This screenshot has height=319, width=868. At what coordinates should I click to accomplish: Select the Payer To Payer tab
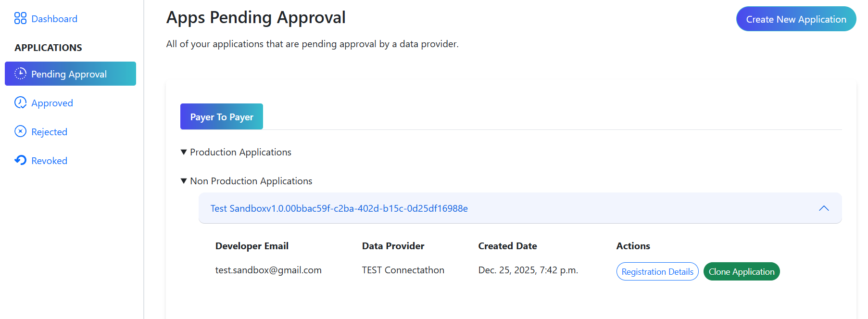pos(221,117)
